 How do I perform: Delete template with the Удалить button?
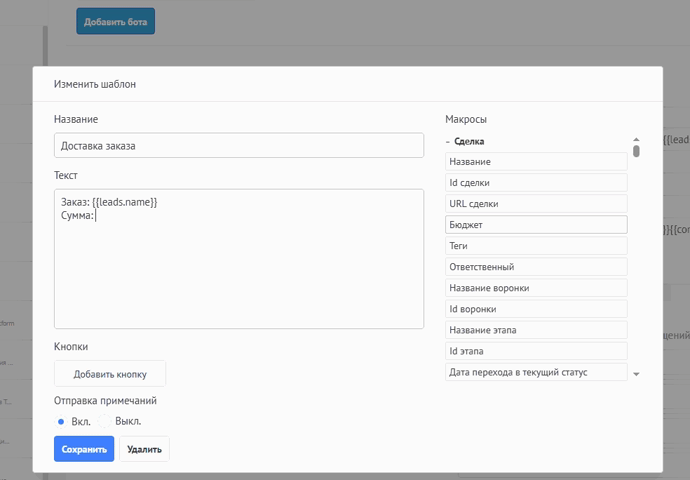click(144, 449)
